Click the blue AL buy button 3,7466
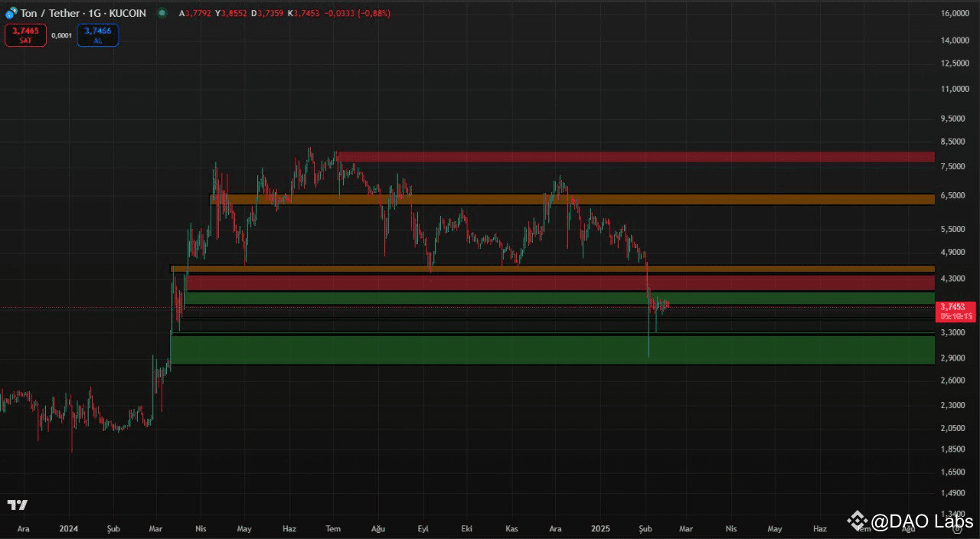This screenshot has width=980, height=539. pyautogui.click(x=98, y=34)
